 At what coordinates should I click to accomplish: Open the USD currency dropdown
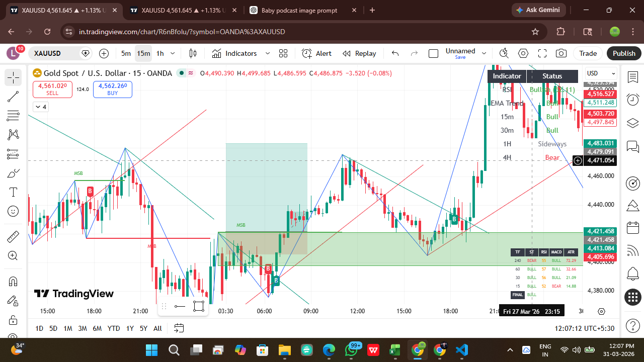(601, 73)
